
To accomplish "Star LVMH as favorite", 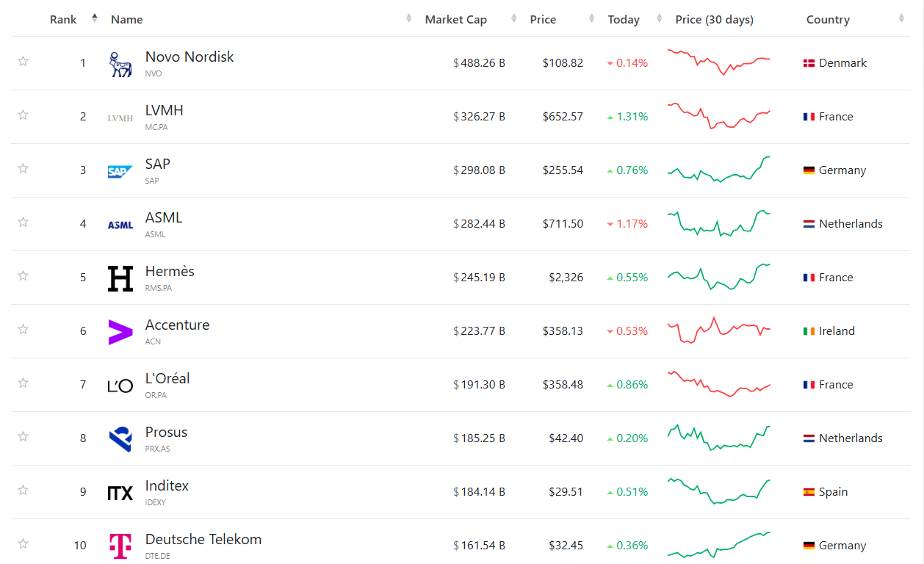I will [23, 115].
